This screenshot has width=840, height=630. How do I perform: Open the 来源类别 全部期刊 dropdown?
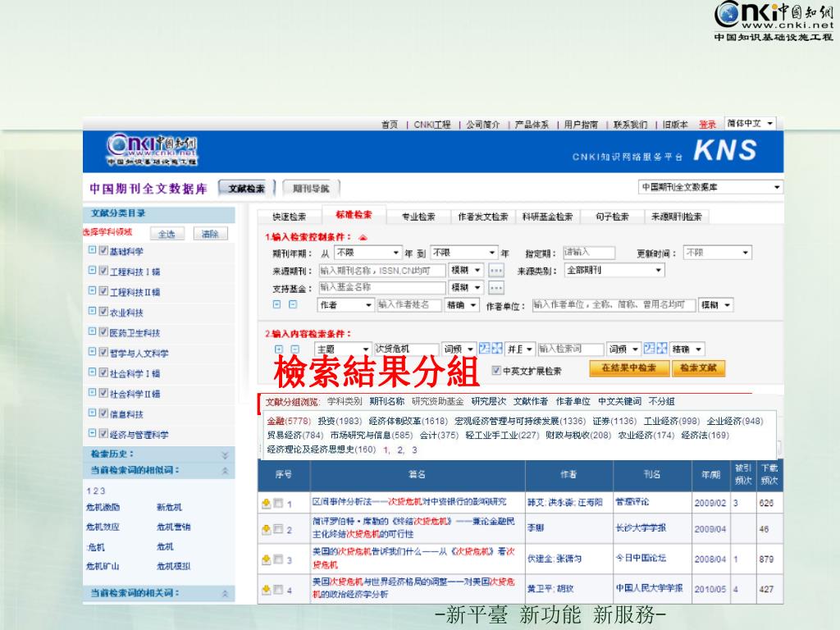coord(614,271)
